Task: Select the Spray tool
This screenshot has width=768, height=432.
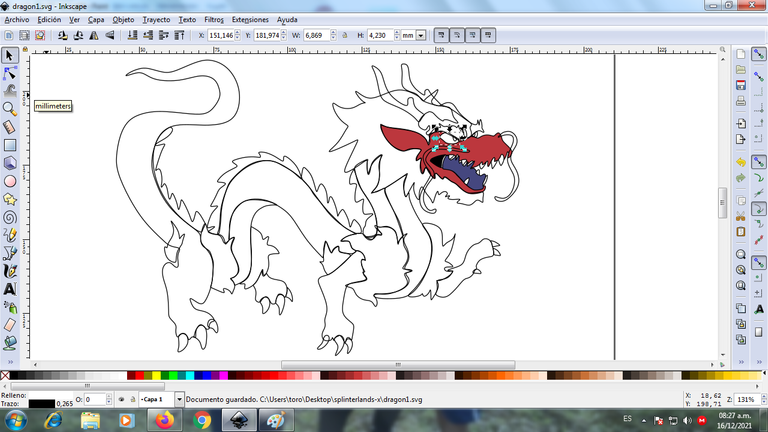Action: coord(9,307)
